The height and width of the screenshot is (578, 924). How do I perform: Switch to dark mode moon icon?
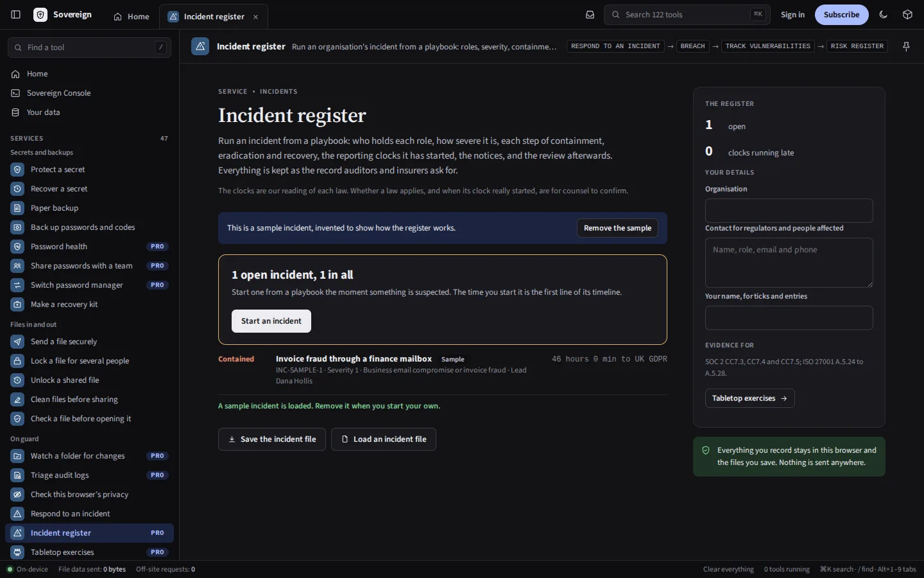tap(884, 15)
